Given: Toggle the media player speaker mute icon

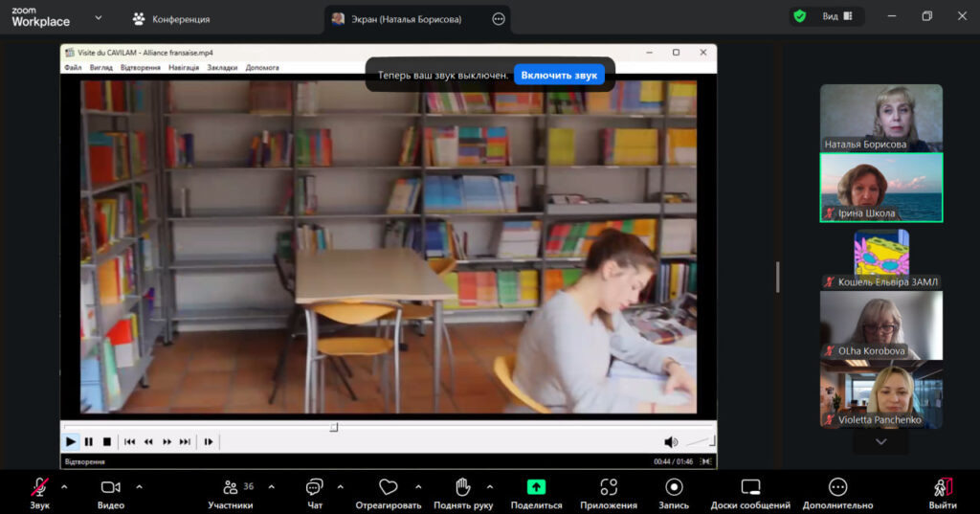Looking at the screenshot, I should (x=671, y=441).
